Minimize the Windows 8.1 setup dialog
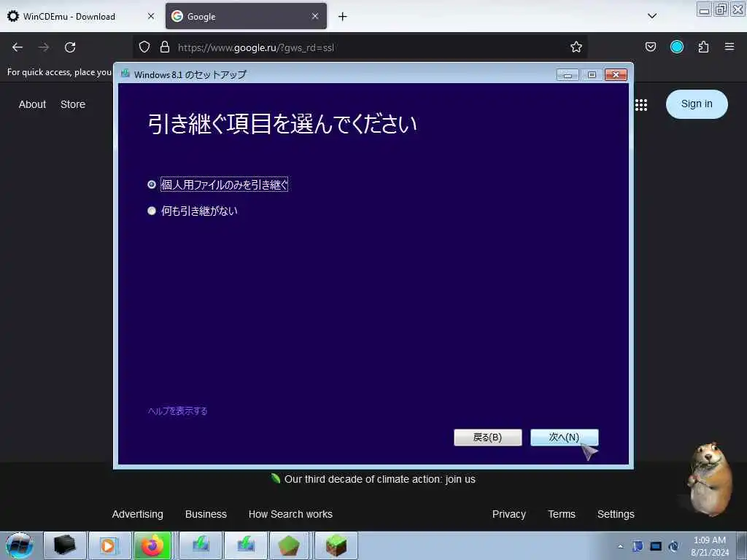 pyautogui.click(x=568, y=75)
